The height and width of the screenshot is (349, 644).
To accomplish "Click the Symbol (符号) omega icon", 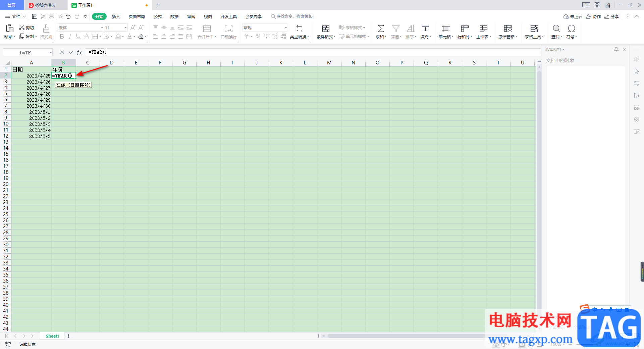I will click(x=572, y=29).
